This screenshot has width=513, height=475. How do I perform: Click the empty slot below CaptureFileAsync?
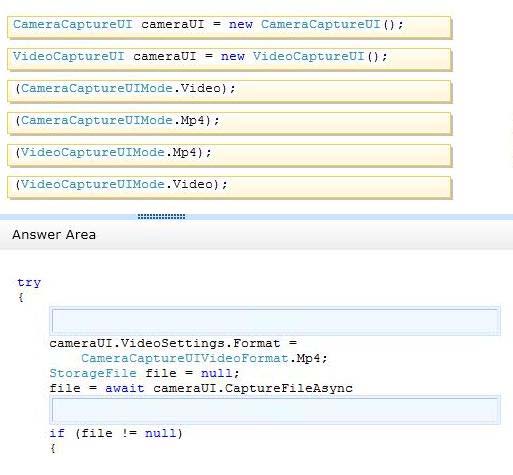(x=275, y=410)
